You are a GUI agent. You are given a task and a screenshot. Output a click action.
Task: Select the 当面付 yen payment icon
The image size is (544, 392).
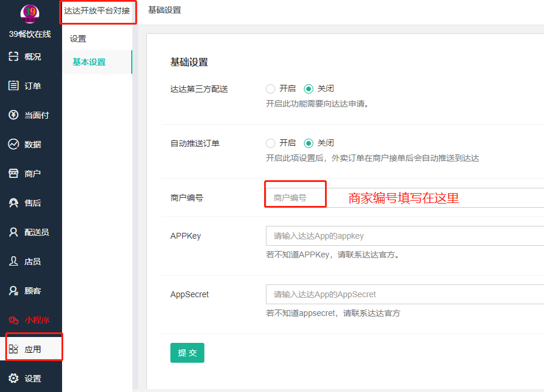tap(13, 115)
